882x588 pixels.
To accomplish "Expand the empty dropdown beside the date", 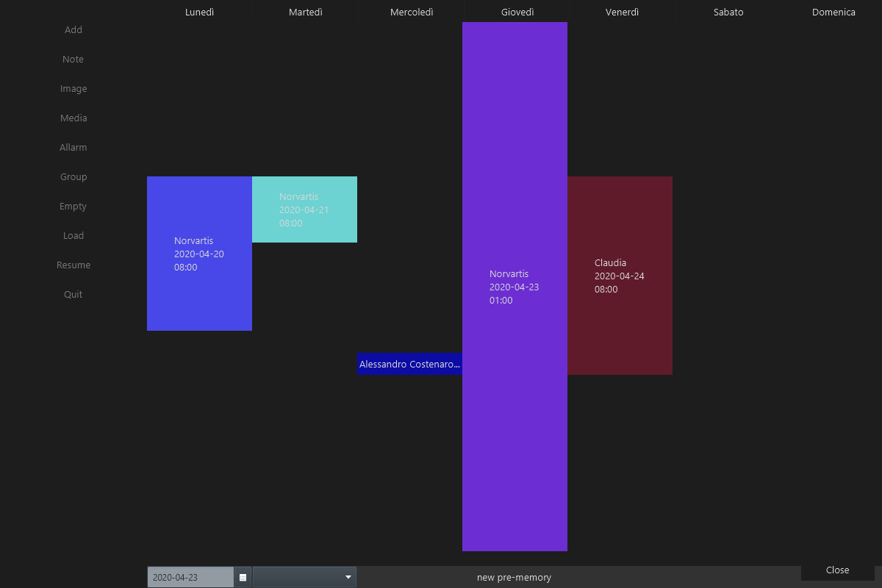I will [x=304, y=577].
